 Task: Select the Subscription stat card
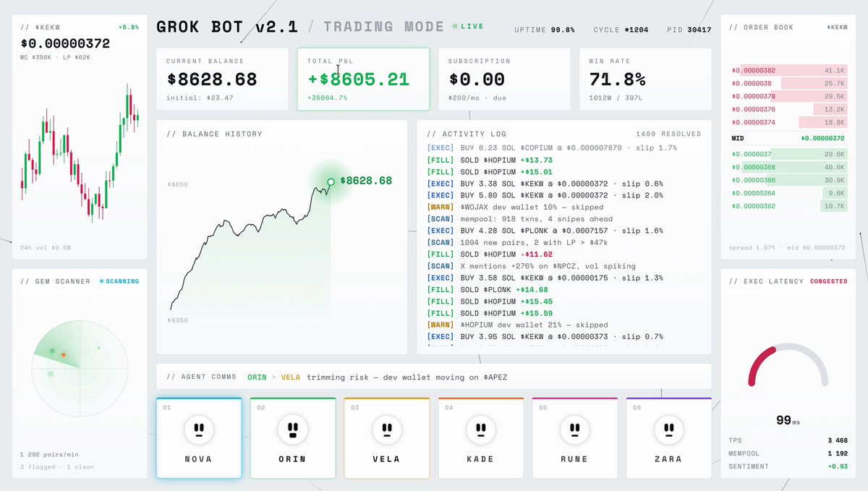coord(504,80)
